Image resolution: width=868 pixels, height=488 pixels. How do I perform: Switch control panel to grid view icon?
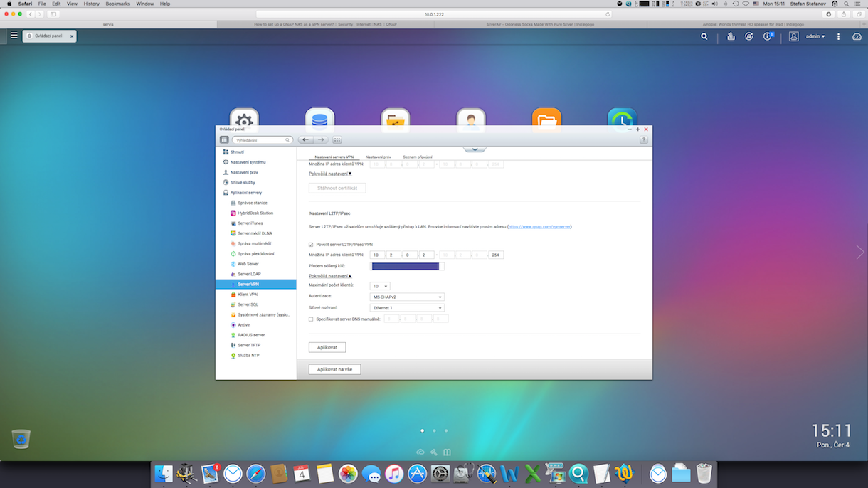337,140
